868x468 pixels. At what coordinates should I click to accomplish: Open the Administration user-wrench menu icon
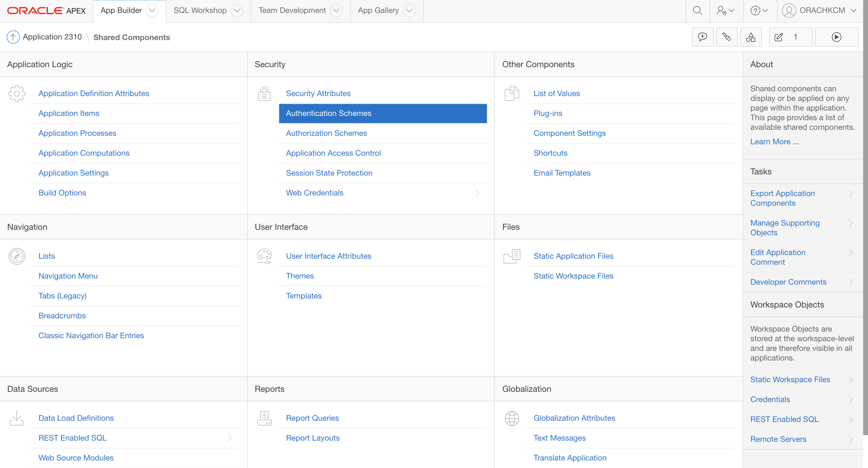coord(725,11)
